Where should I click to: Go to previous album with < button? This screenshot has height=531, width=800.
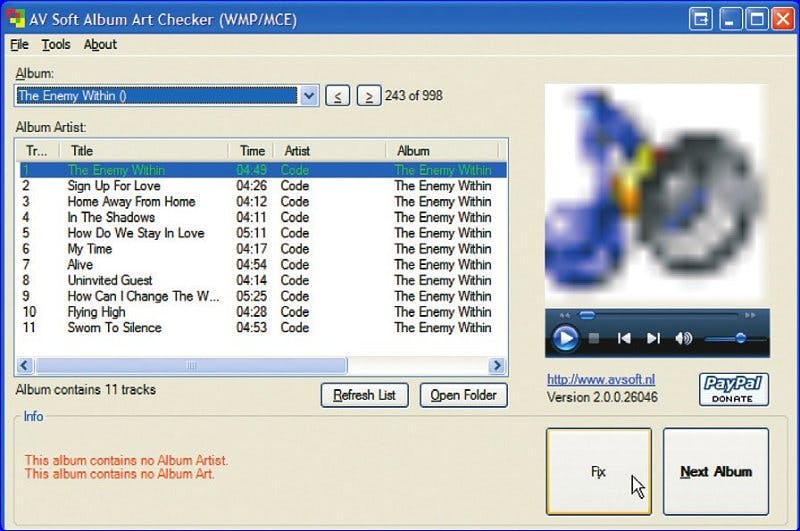[x=338, y=95]
